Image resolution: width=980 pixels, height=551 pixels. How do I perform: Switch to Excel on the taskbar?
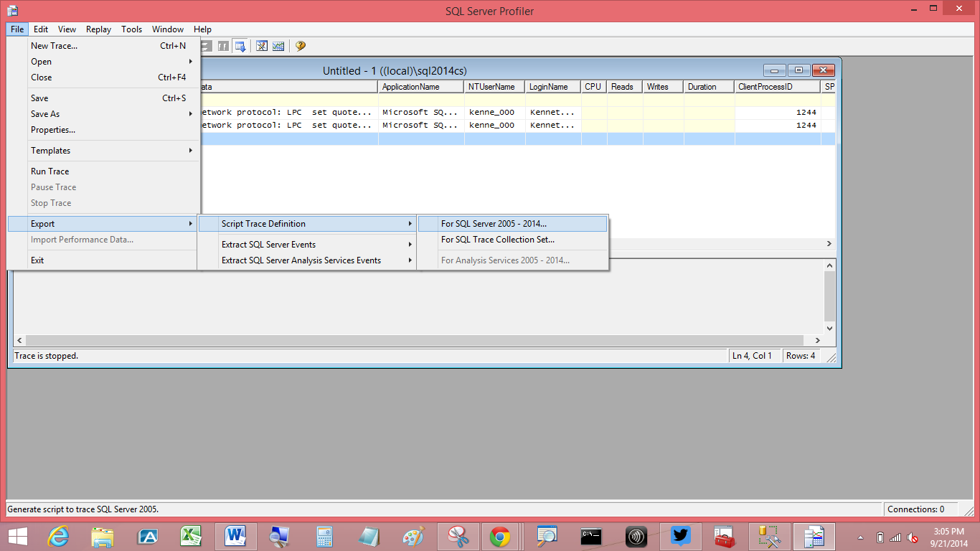pyautogui.click(x=191, y=536)
